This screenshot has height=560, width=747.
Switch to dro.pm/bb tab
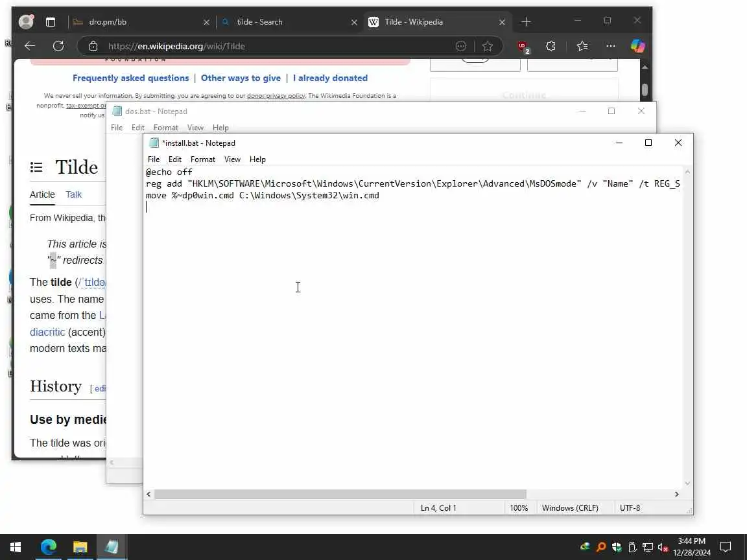(141, 22)
